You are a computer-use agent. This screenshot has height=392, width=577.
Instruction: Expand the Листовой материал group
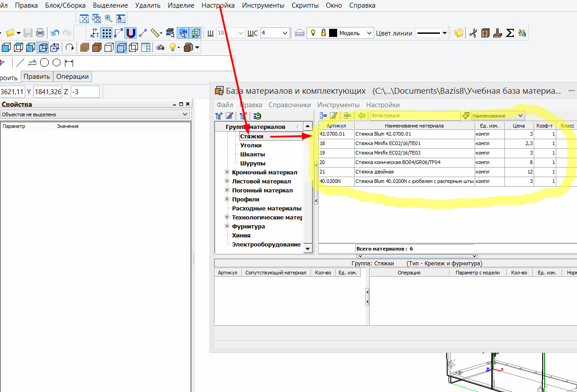(x=227, y=181)
